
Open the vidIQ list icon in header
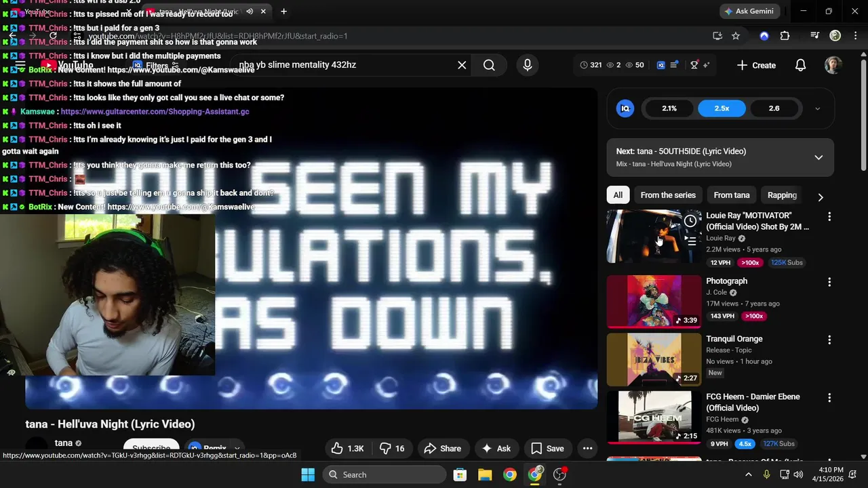674,65
